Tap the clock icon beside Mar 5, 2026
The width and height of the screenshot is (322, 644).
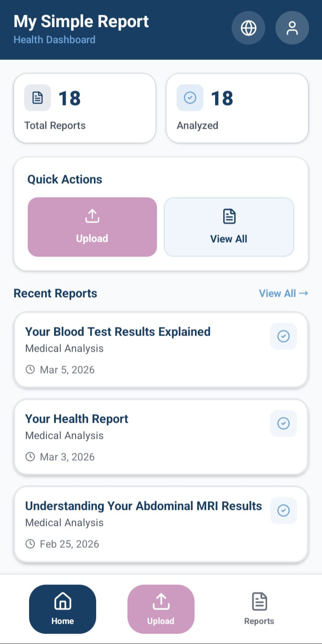point(30,370)
